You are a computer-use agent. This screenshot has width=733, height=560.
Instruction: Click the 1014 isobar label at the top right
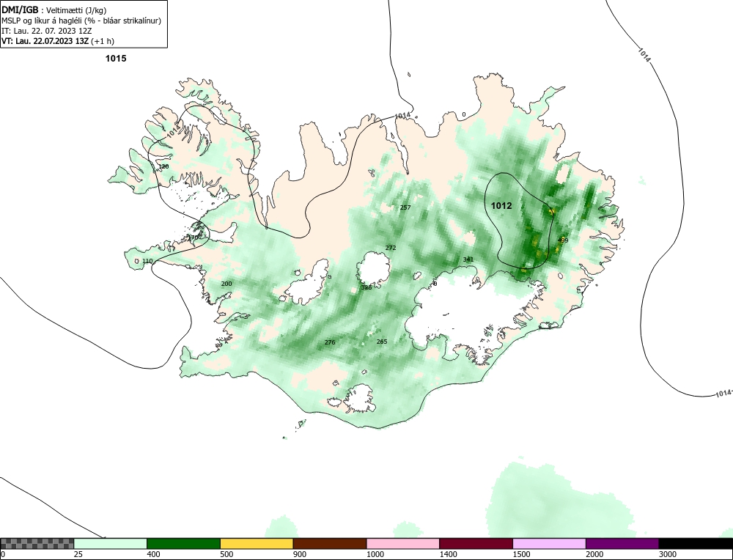644,54
